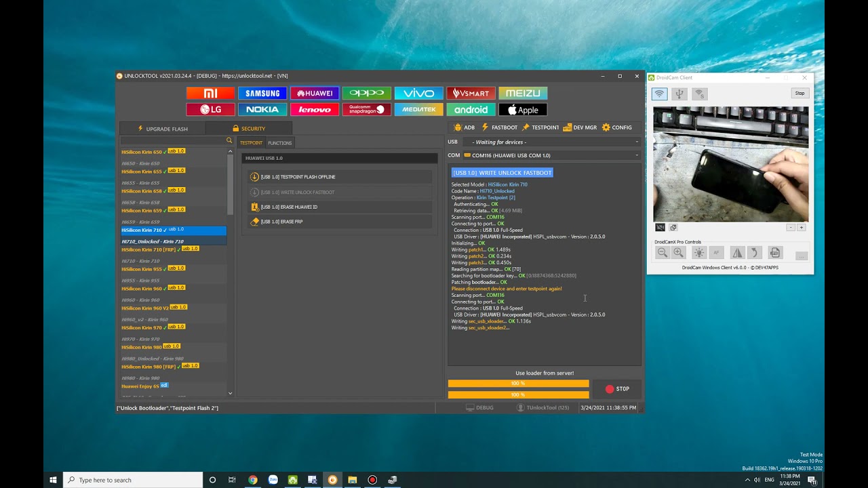Save a DroidCam JPG snapshot
The image size is (868, 488).
pyautogui.click(x=775, y=253)
